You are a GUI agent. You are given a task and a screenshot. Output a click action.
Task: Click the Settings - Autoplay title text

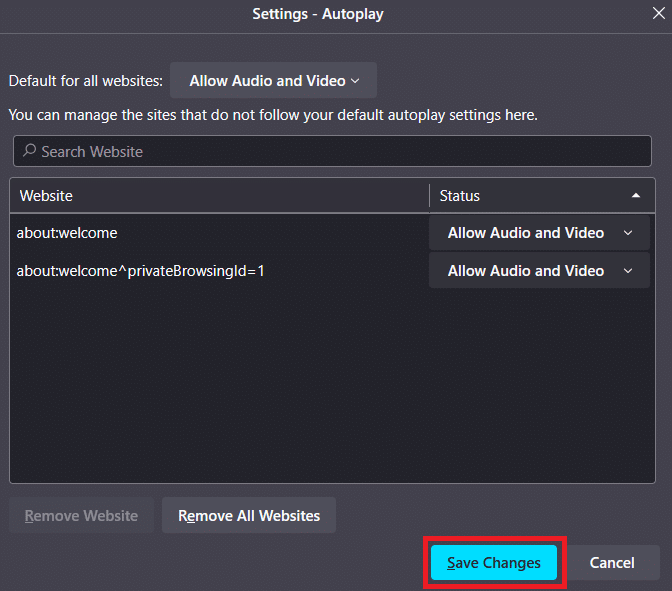317,15
